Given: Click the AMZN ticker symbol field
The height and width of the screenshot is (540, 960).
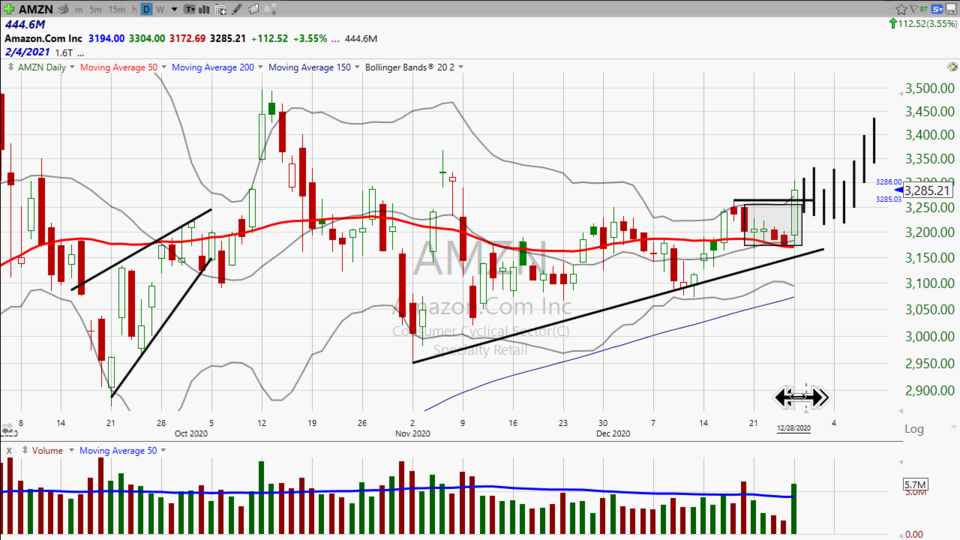Looking at the screenshot, I should tap(36, 9).
